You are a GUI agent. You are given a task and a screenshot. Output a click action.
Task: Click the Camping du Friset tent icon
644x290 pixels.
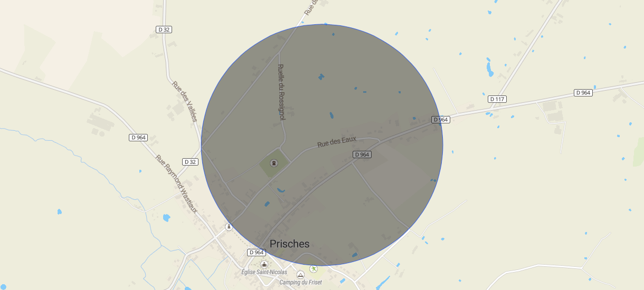pyautogui.click(x=300, y=275)
